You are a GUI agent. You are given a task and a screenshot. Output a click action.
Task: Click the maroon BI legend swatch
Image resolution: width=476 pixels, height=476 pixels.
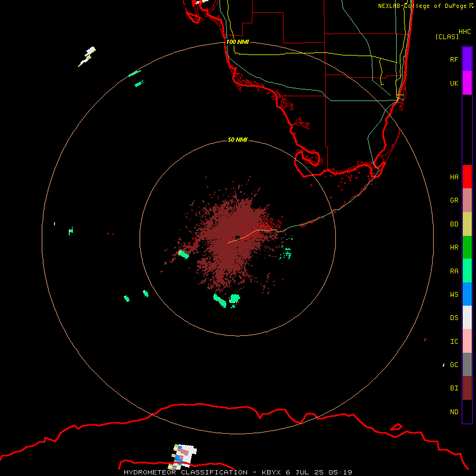tap(467, 388)
